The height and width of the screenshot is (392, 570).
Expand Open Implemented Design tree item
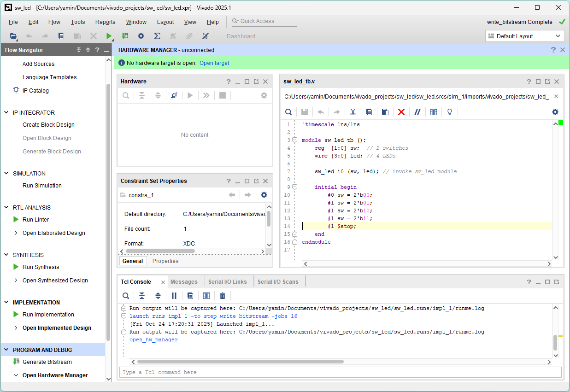17,328
